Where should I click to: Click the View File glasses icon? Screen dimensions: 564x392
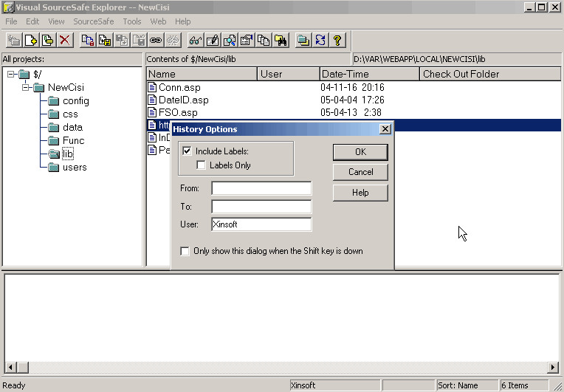pyautogui.click(x=196, y=40)
